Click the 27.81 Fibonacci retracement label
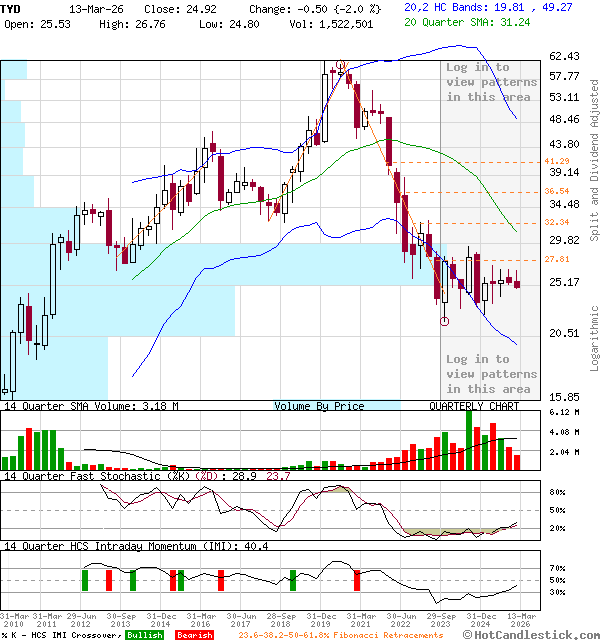 pos(557,259)
